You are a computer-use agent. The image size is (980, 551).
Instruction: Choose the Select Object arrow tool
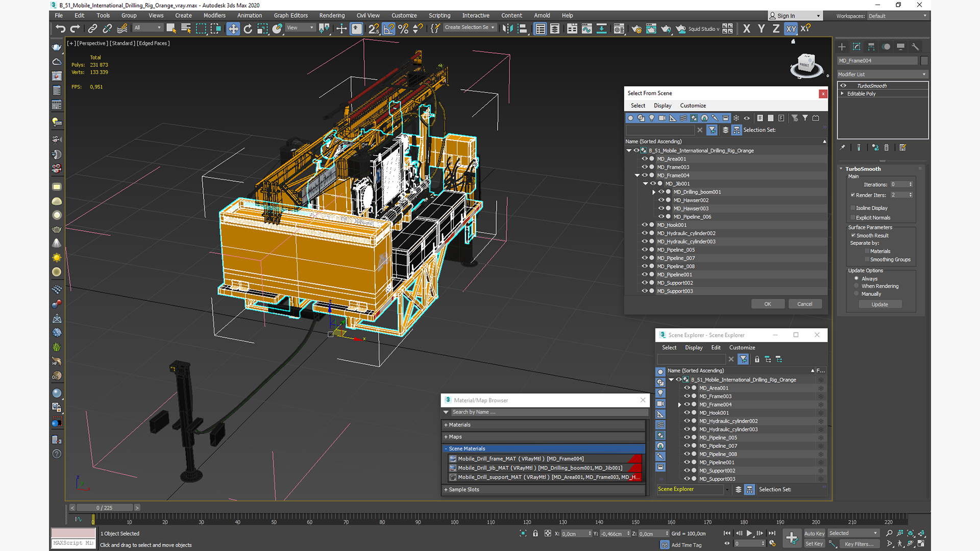pos(171,29)
